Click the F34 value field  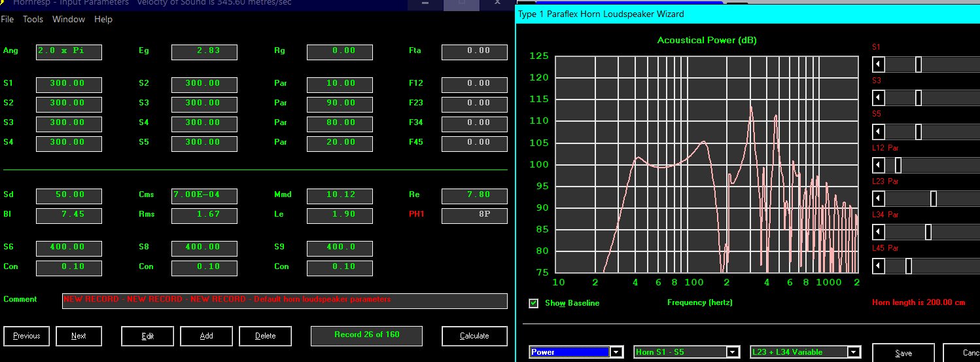click(474, 124)
